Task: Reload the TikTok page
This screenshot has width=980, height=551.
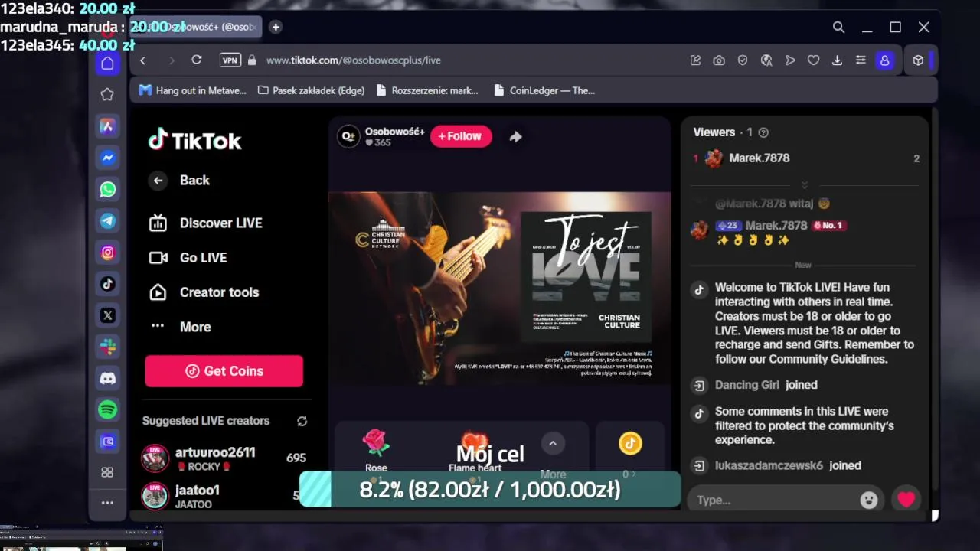Action: [197, 60]
